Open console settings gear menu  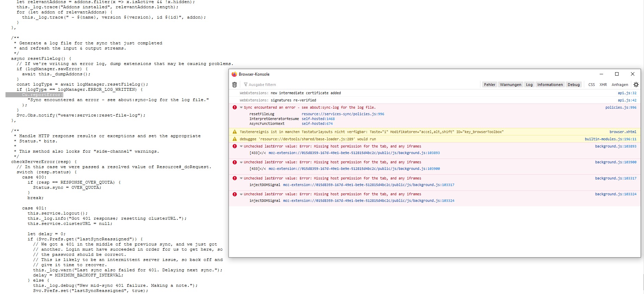636,85
